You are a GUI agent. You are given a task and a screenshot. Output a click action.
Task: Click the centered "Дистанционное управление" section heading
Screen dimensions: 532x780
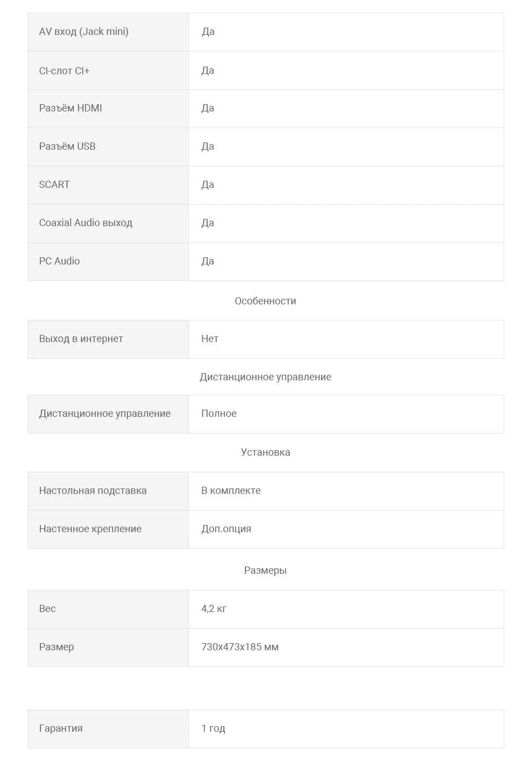click(265, 377)
